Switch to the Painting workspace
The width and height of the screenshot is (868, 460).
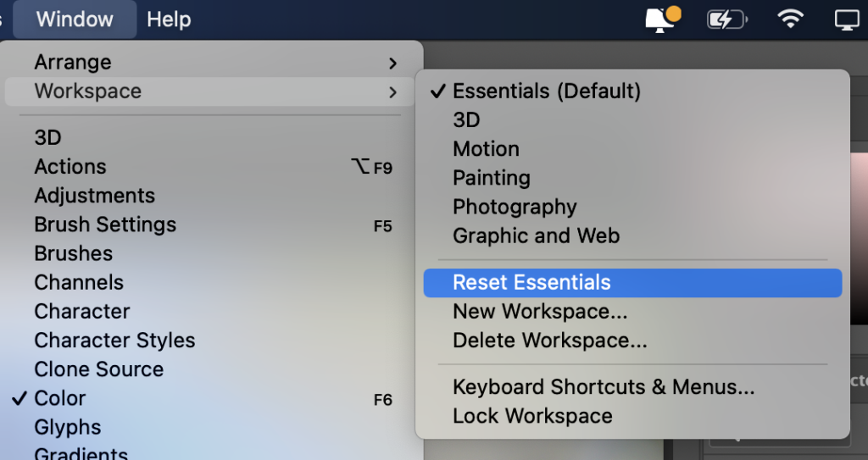click(x=632, y=178)
